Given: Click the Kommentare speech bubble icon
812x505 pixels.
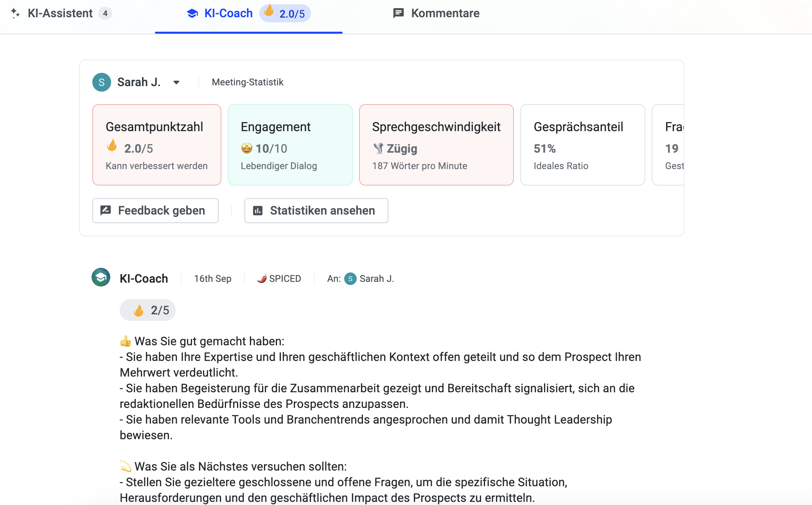Looking at the screenshot, I should pos(398,13).
